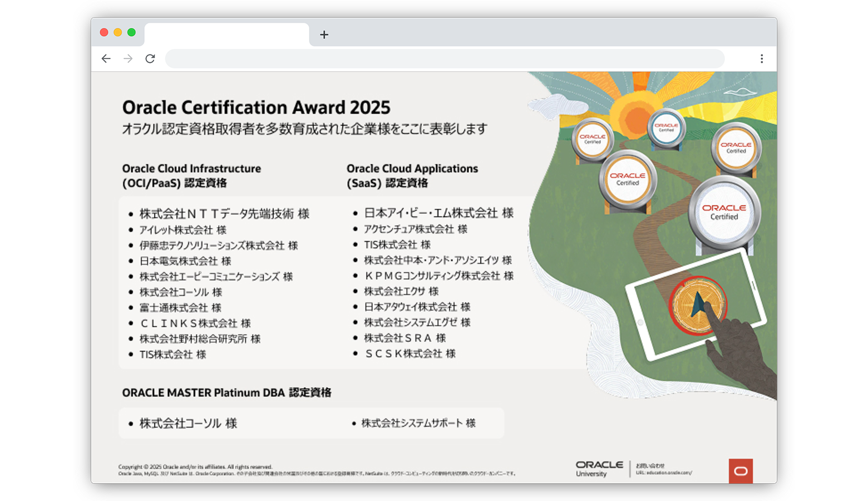
Task: Select the current browser tab
Action: click(228, 33)
